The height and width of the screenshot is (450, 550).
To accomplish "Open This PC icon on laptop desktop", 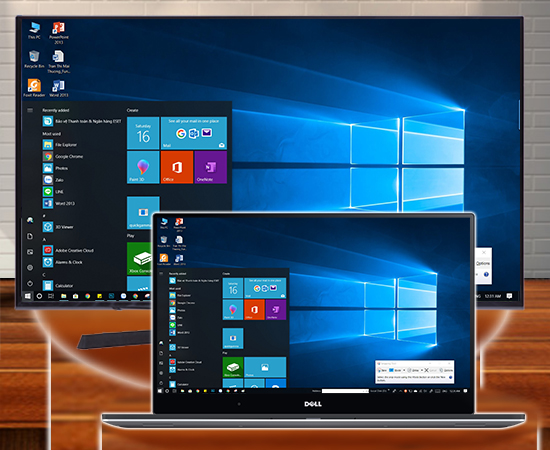I will (x=164, y=223).
